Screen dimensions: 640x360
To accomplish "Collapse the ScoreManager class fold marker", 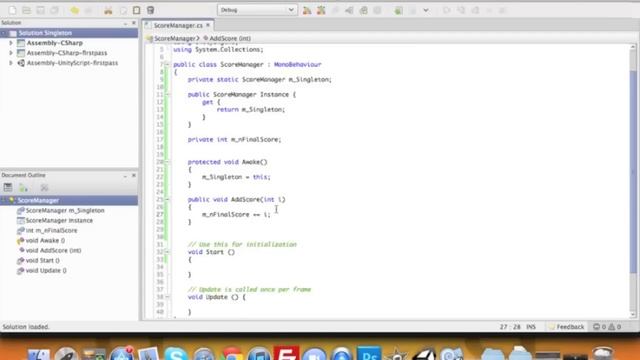I will point(167,64).
